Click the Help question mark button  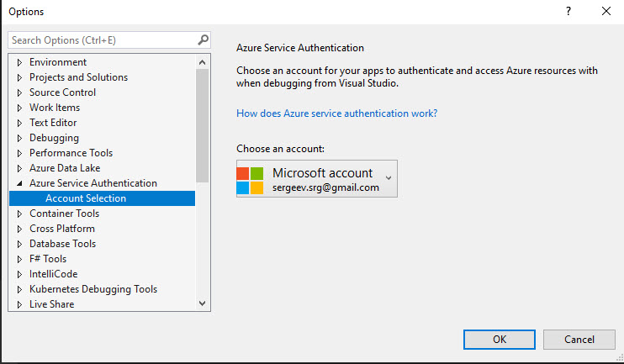(x=568, y=11)
